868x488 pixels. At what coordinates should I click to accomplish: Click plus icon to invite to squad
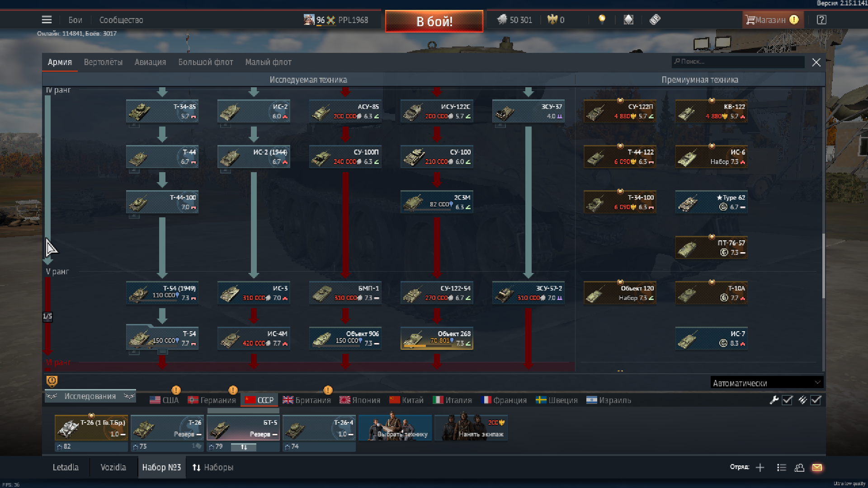(760, 468)
